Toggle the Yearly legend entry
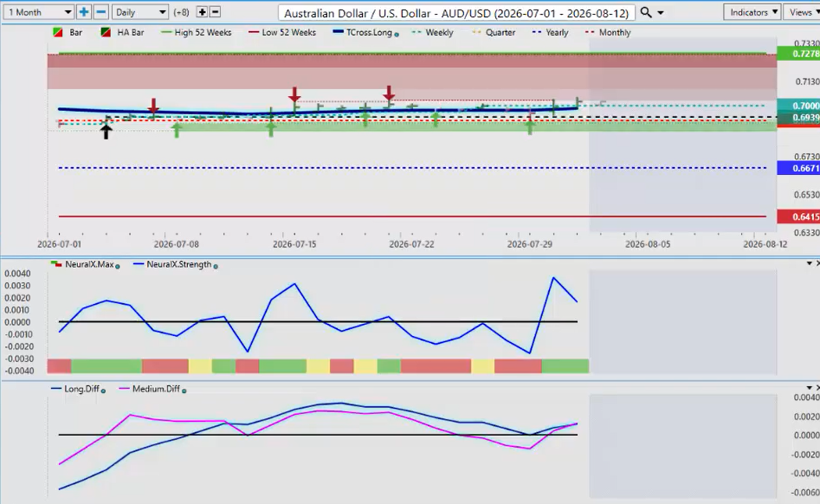820x504 pixels. tap(550, 32)
